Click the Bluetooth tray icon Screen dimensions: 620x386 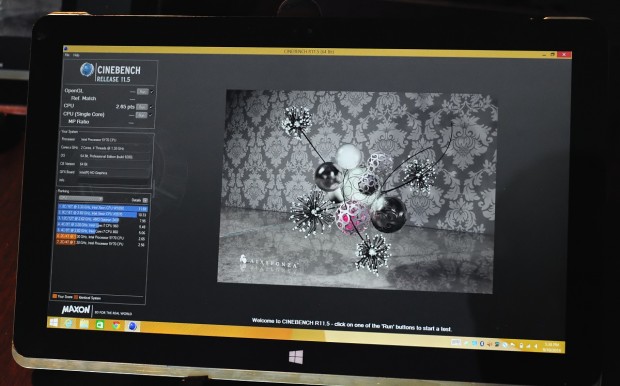pos(482,344)
